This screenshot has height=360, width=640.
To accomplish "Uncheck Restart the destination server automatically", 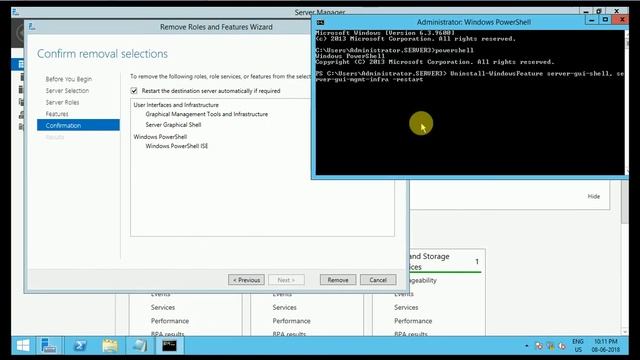I will click(x=134, y=91).
